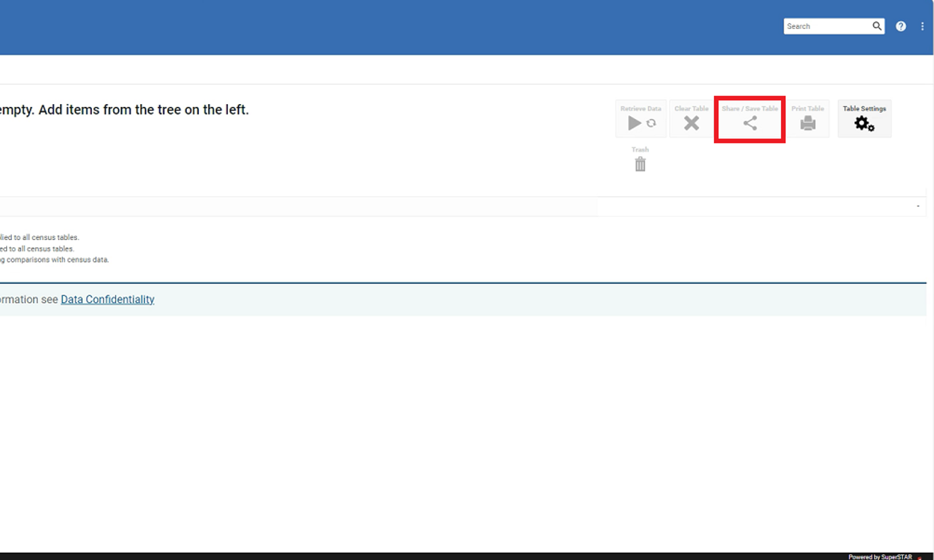
Task: Open settings via the double gears icon
Action: click(x=864, y=124)
